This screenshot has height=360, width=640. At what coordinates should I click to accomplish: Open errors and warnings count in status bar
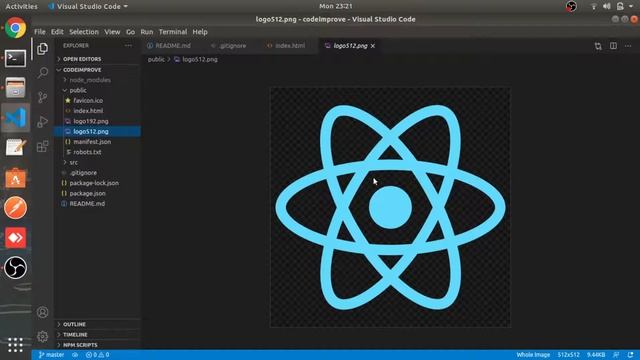[98, 355]
